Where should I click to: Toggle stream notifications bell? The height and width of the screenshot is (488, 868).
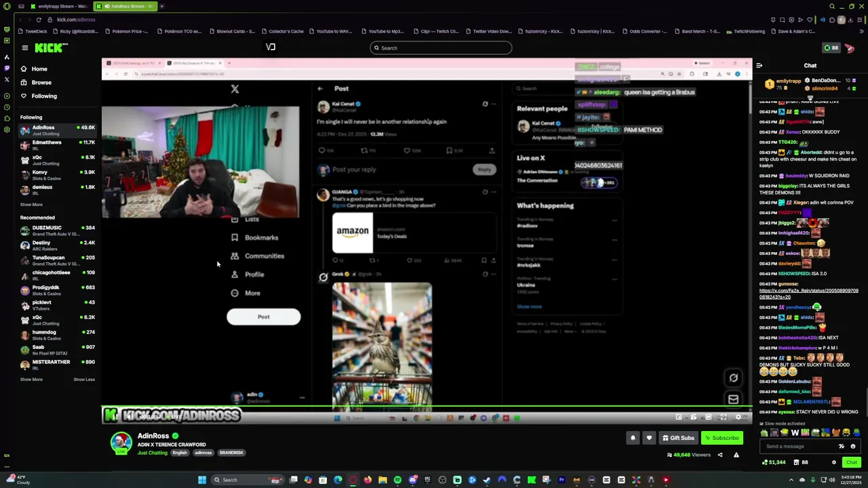pyautogui.click(x=633, y=438)
